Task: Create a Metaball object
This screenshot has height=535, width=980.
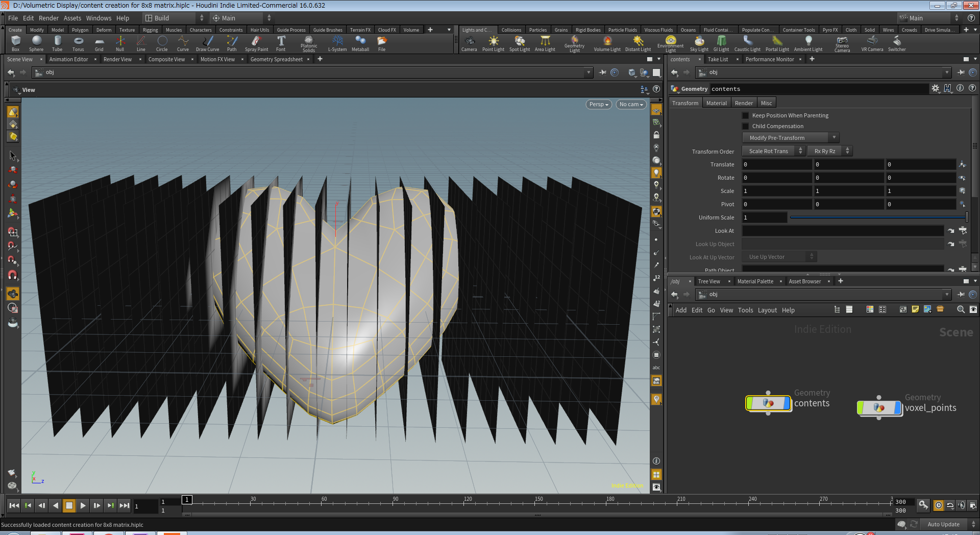Action: [x=360, y=43]
